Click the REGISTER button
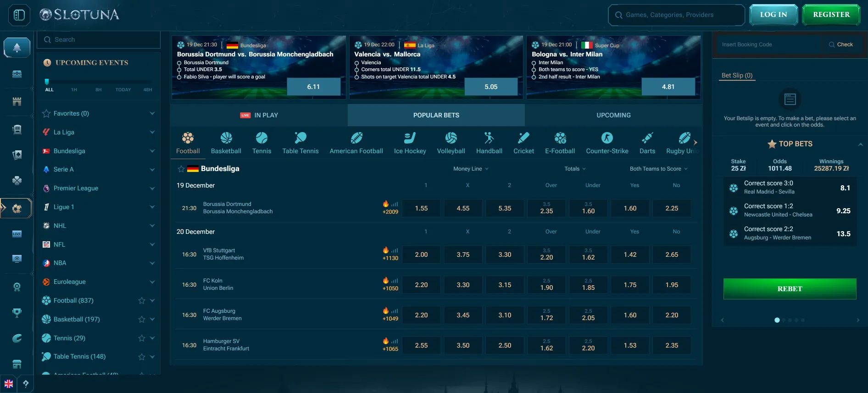Screen dimensions: 868x393 [831, 15]
